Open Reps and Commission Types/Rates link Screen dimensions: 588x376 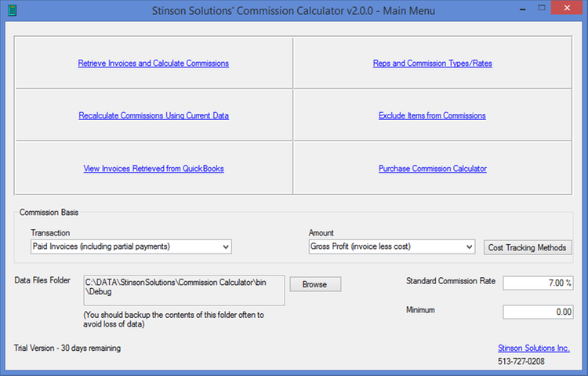click(x=432, y=63)
